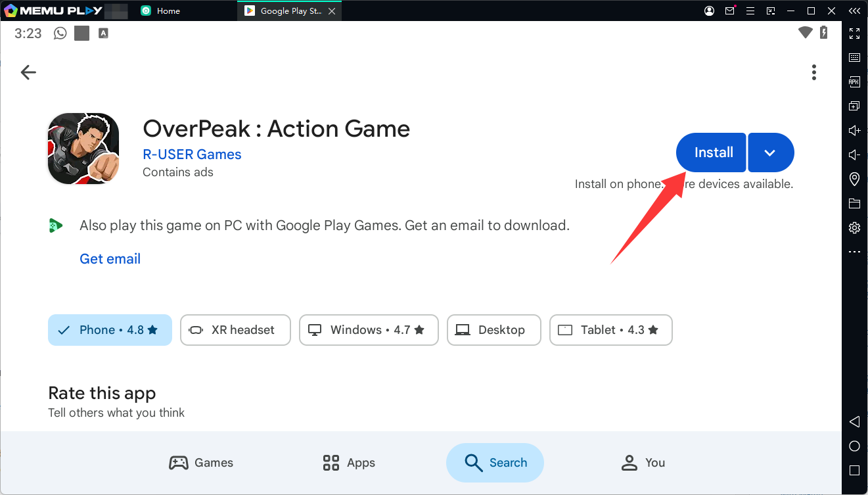Select the Windows 4.7 chip

[369, 330]
